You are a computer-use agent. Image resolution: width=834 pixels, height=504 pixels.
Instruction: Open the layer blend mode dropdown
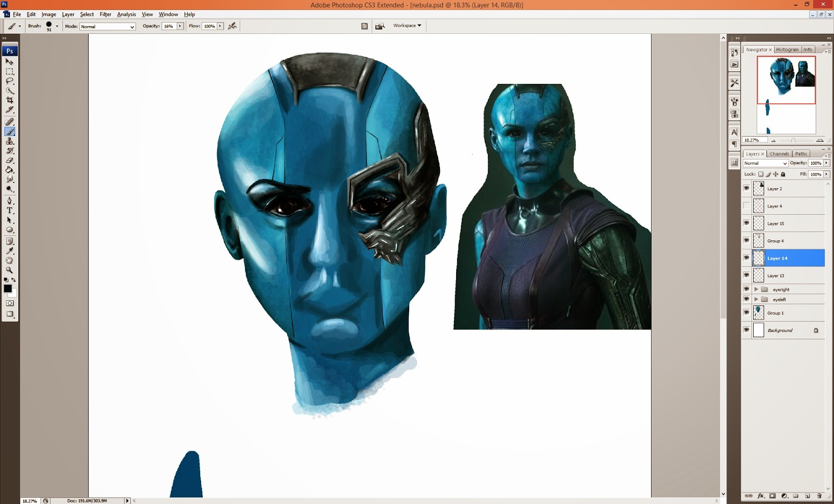pos(765,163)
